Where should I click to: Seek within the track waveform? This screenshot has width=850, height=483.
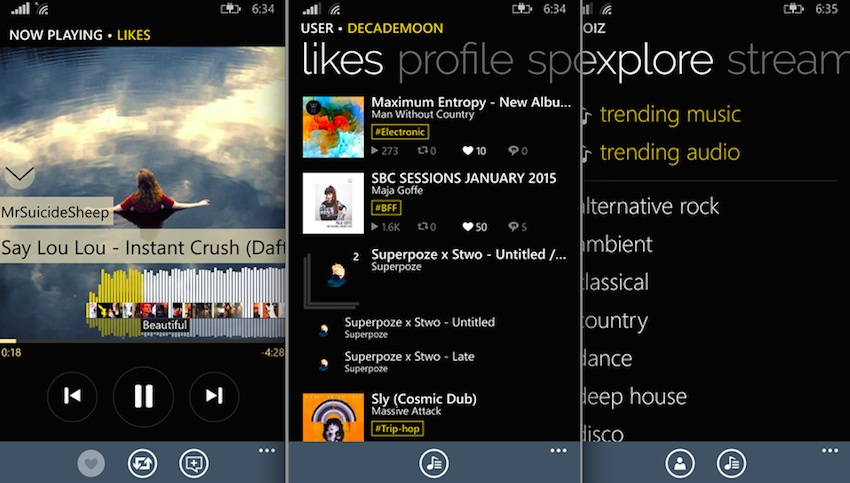pos(186,302)
